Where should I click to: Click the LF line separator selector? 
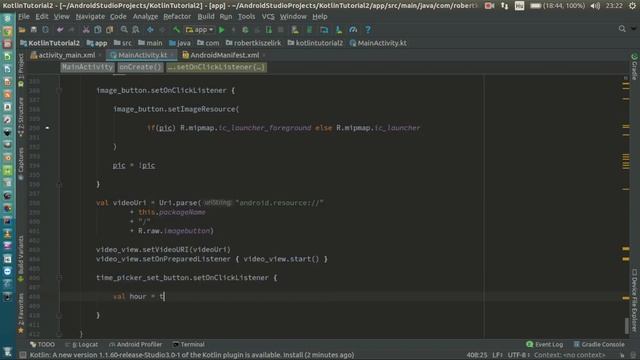pyautogui.click(x=497, y=355)
